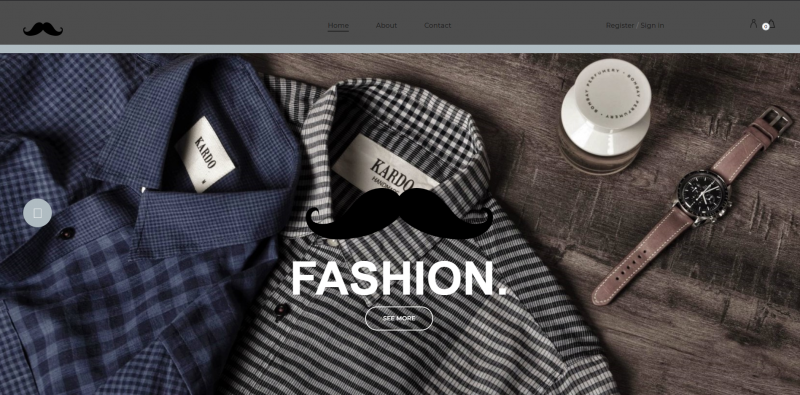The height and width of the screenshot is (395, 800).
Task: Click the Bombay Perfumery jar in banner
Action: pos(606,116)
